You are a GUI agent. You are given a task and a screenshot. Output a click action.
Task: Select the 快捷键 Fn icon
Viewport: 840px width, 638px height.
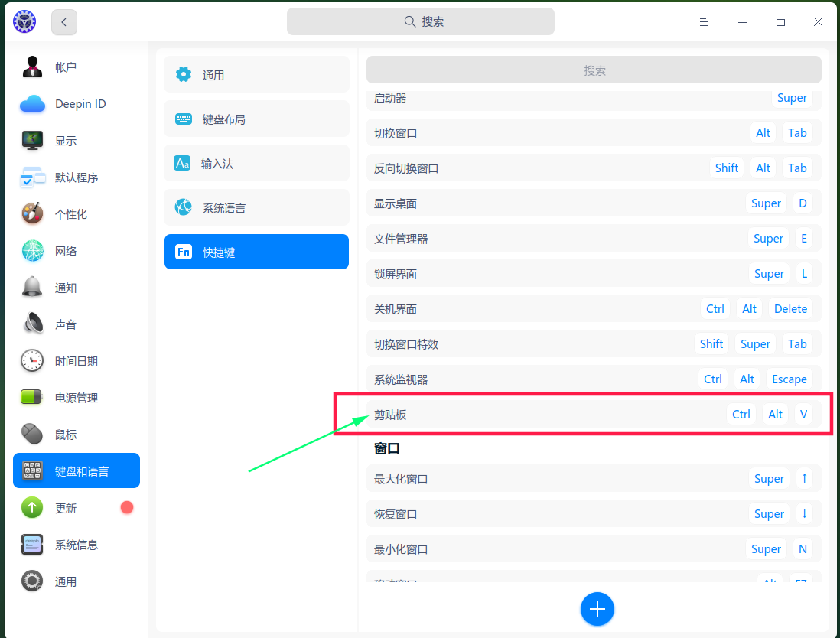(183, 252)
